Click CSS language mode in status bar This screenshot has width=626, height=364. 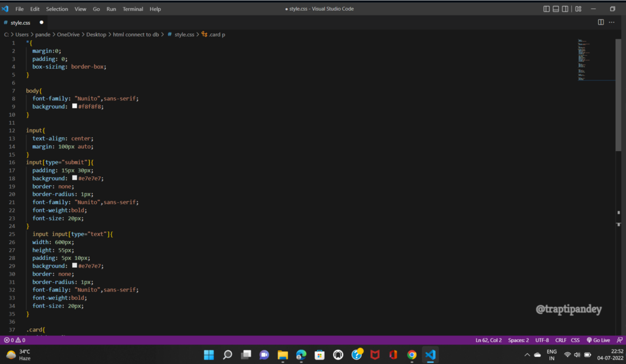[575, 340]
